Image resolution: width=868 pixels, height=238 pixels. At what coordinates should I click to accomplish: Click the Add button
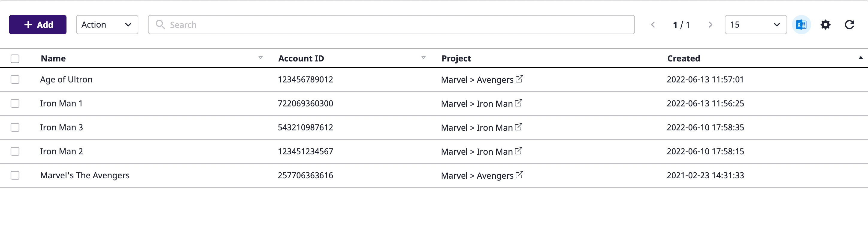pos(38,25)
